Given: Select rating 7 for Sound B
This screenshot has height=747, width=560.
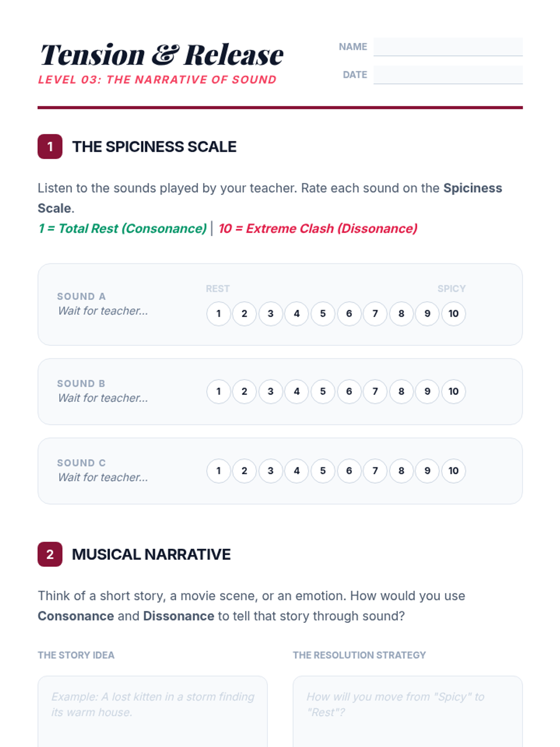Looking at the screenshot, I should click(x=375, y=392).
